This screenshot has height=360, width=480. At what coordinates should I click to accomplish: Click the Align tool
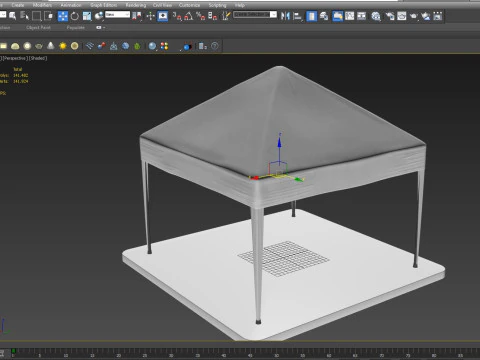click(297, 16)
